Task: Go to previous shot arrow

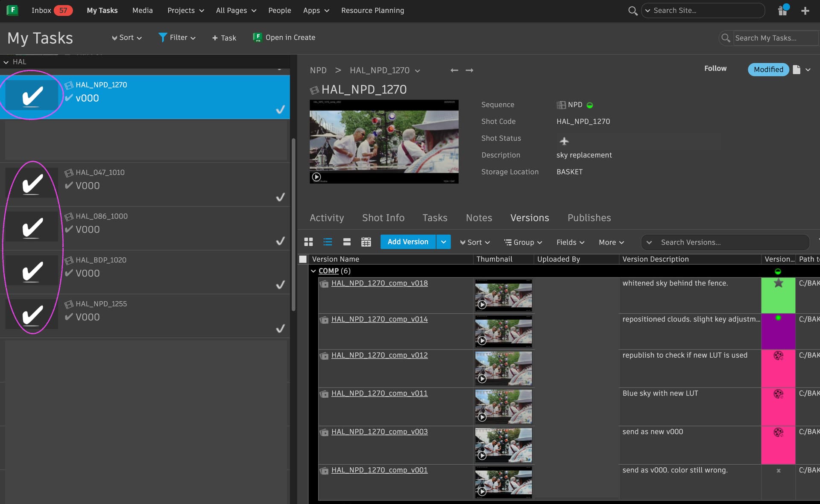Action: coord(454,70)
